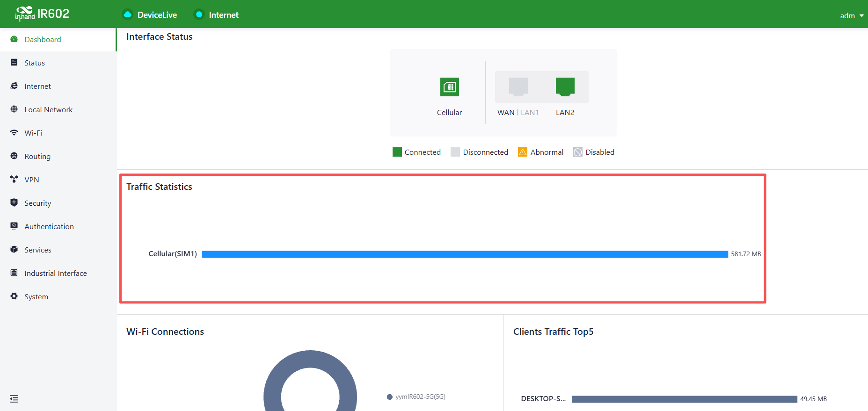Screen dimensions: 868x411
Task: Click the System gear icon
Action: tap(14, 296)
